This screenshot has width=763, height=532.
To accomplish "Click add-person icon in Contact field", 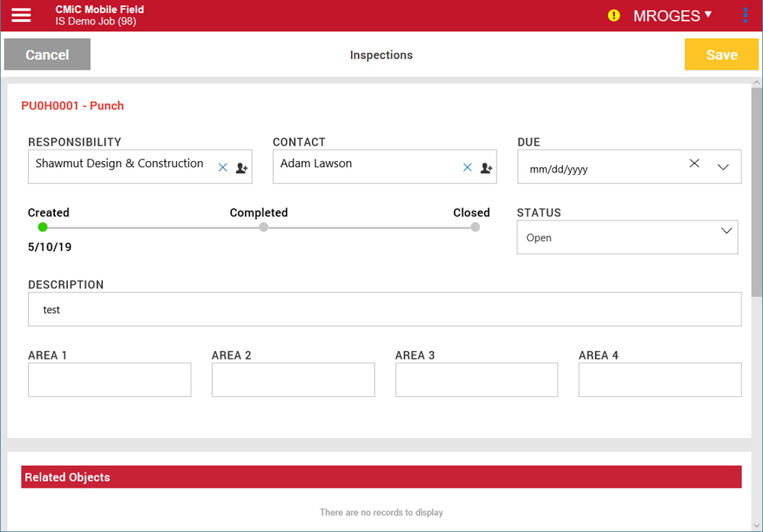I will coord(486,168).
